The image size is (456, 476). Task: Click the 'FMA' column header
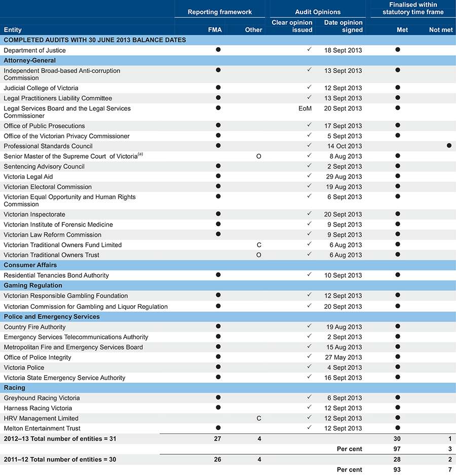pyautogui.click(x=215, y=30)
